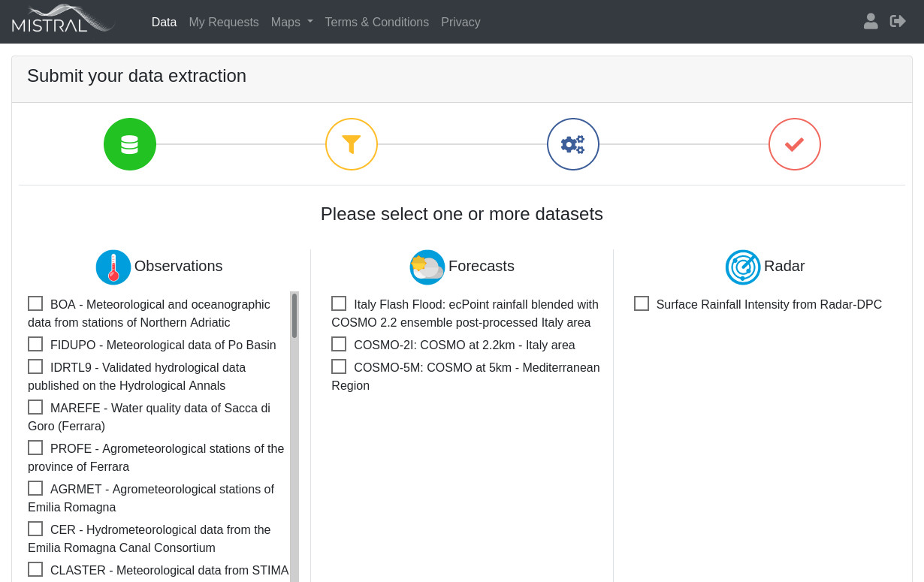Click the Observations heading text
This screenshot has width=924, height=582.
[178, 266]
